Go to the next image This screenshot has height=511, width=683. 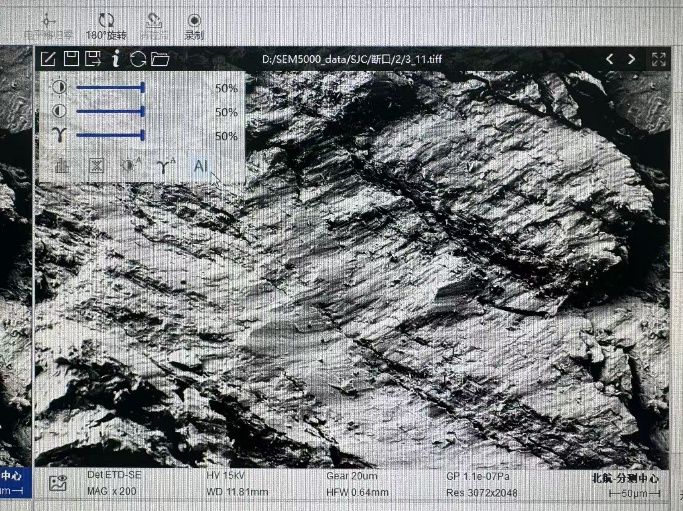tap(632, 59)
